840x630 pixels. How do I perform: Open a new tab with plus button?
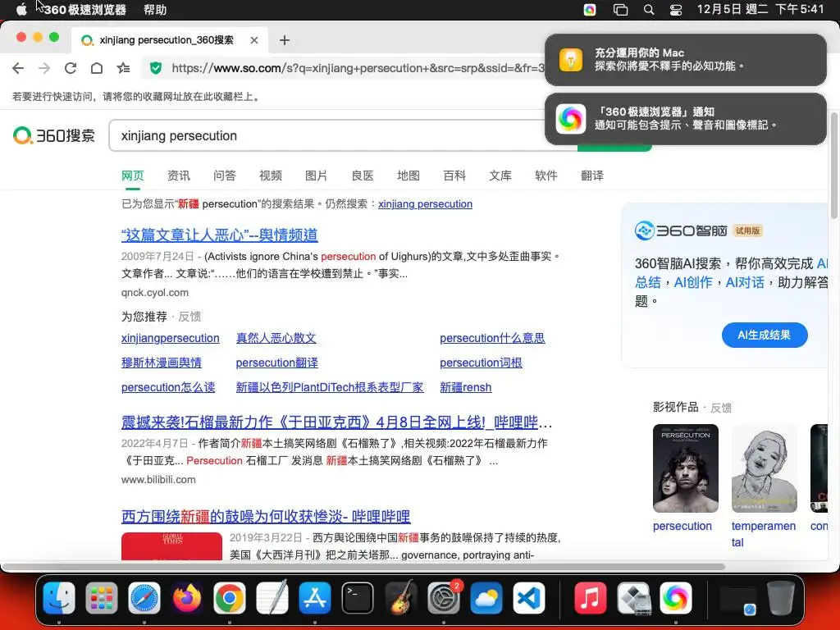coord(285,40)
